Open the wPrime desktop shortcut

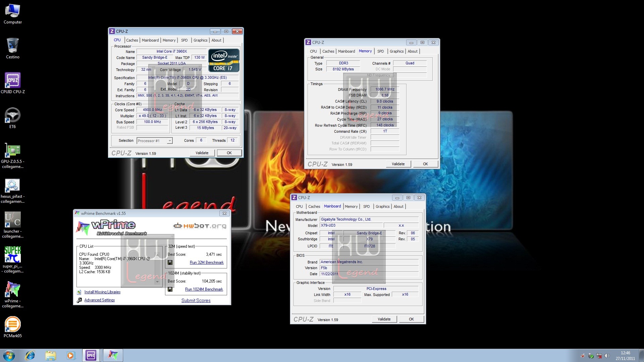click(x=12, y=295)
